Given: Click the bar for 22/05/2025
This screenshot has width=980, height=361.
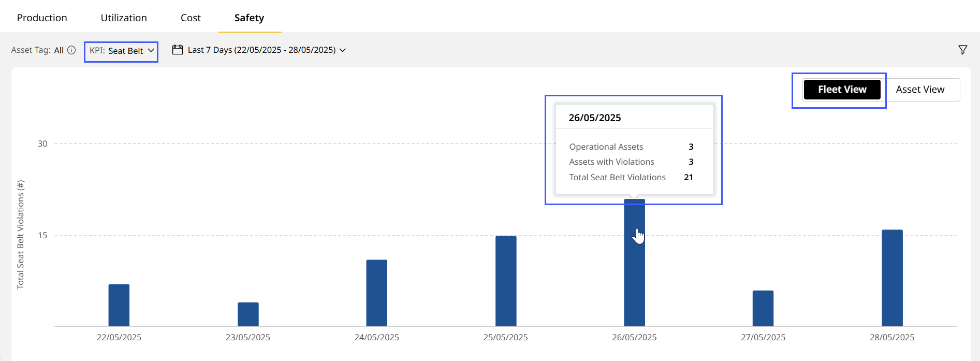Looking at the screenshot, I should coord(119,305).
